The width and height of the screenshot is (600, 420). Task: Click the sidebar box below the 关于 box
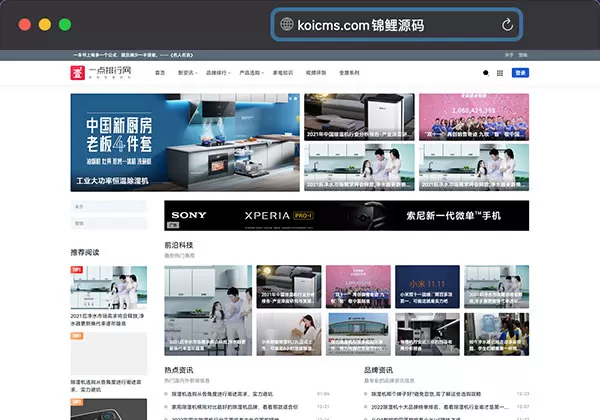pyautogui.click(x=109, y=223)
